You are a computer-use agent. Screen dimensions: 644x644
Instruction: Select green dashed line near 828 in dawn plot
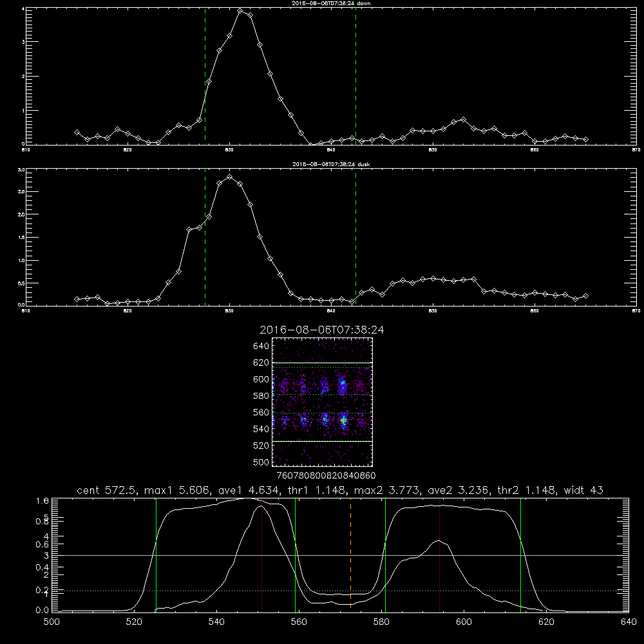click(x=205, y=76)
